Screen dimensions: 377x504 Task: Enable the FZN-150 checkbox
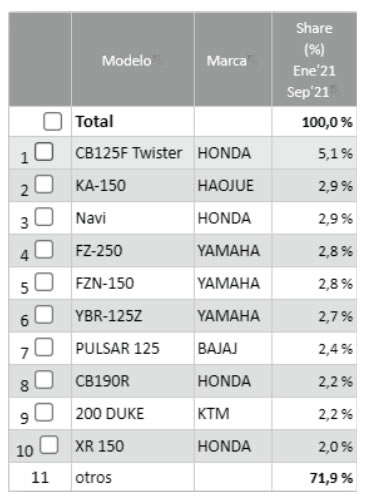[44, 282]
